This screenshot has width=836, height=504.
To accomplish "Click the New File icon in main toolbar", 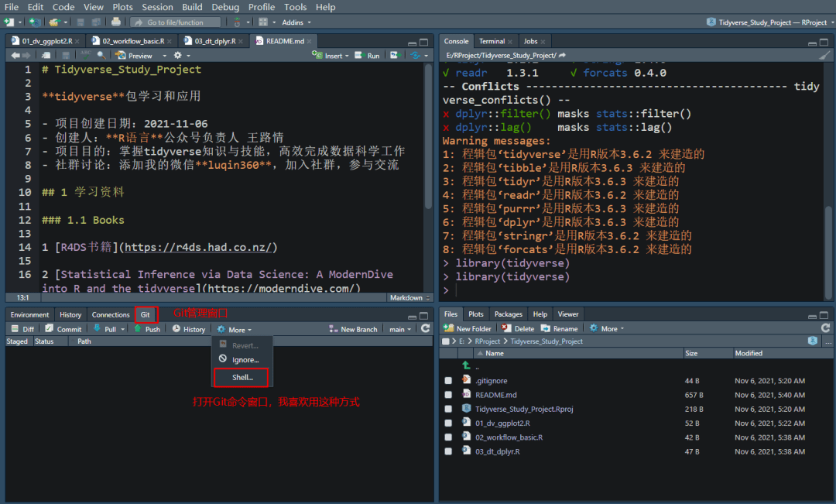I will (9, 22).
